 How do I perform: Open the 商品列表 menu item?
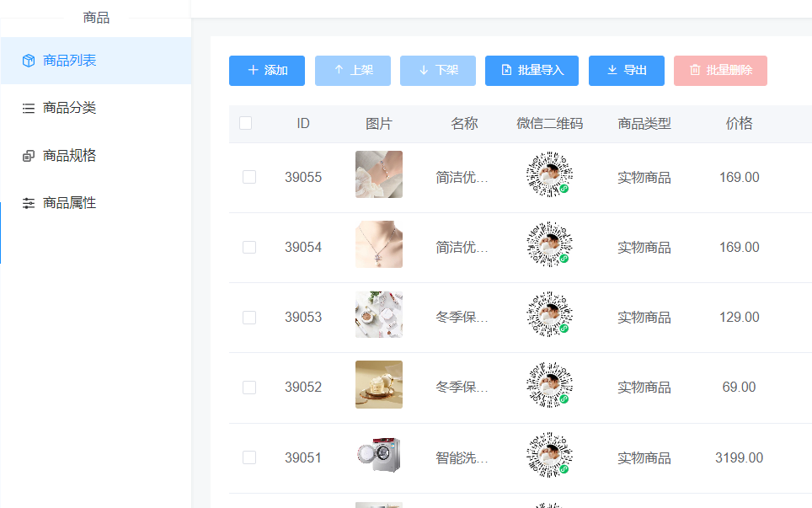pyautogui.click(x=96, y=61)
